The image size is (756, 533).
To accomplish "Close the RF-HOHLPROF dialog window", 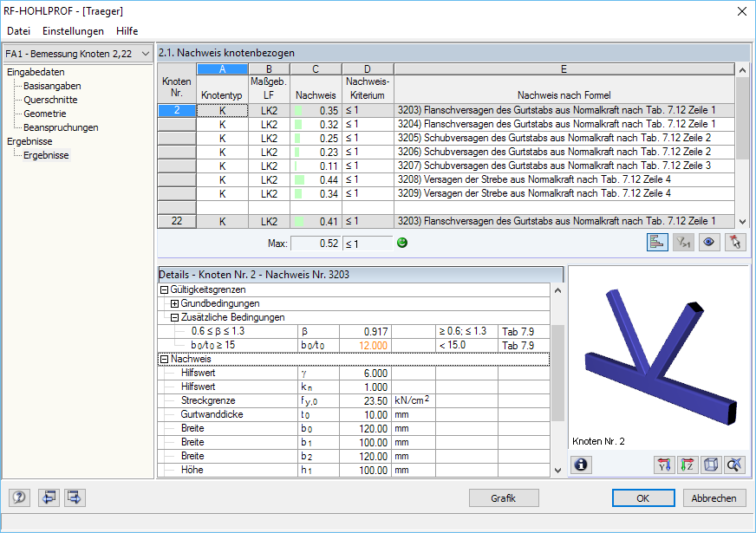I will pos(742,11).
